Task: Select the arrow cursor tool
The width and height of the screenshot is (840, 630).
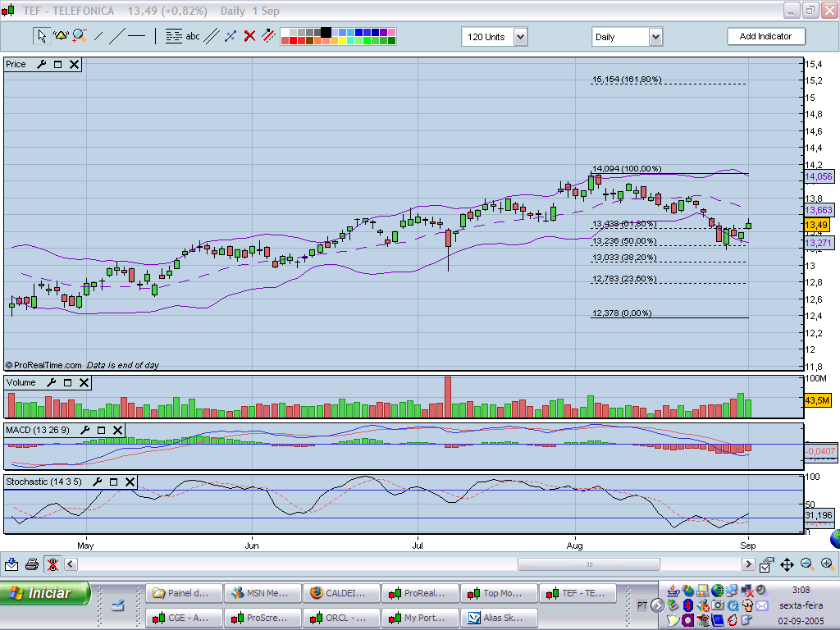Action: 41,36
